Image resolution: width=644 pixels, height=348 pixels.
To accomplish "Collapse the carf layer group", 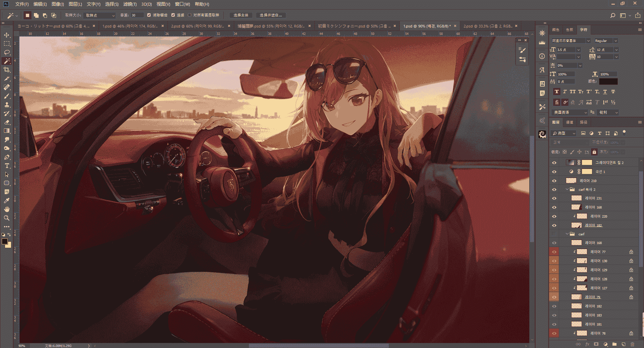I will [x=567, y=234].
